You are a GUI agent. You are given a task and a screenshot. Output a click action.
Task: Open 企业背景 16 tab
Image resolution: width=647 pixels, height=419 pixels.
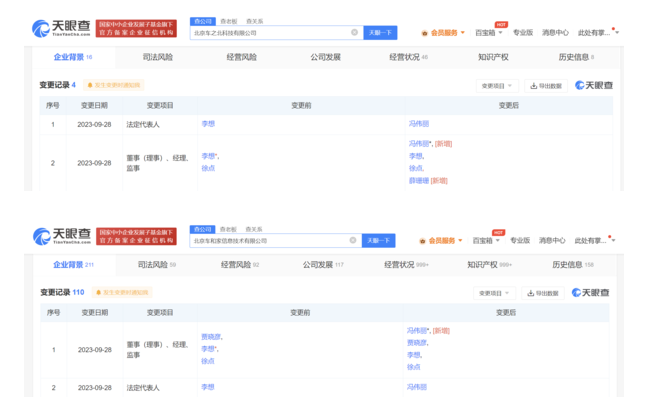coord(73,57)
